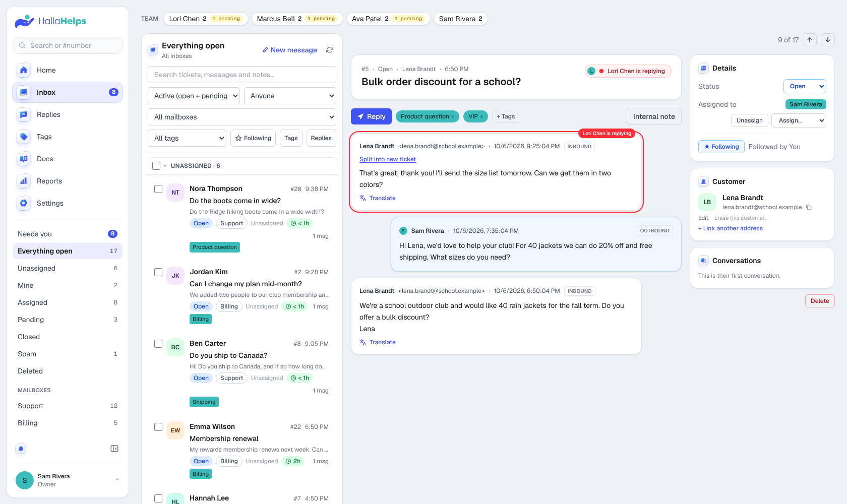Check Ben Carter's ticket checkbox
This screenshot has height=504, width=847.
click(x=158, y=344)
